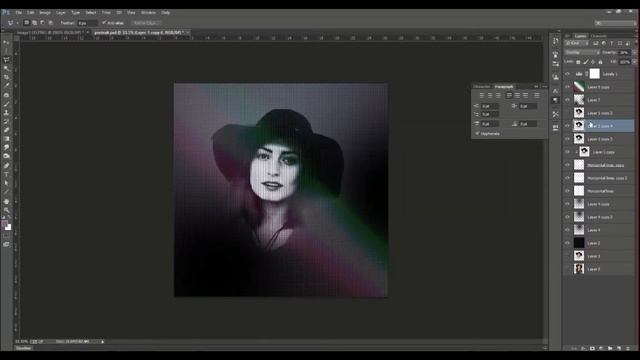Change screen mode via toolbar icon
This screenshot has width=640, height=360.
(x=6, y=244)
